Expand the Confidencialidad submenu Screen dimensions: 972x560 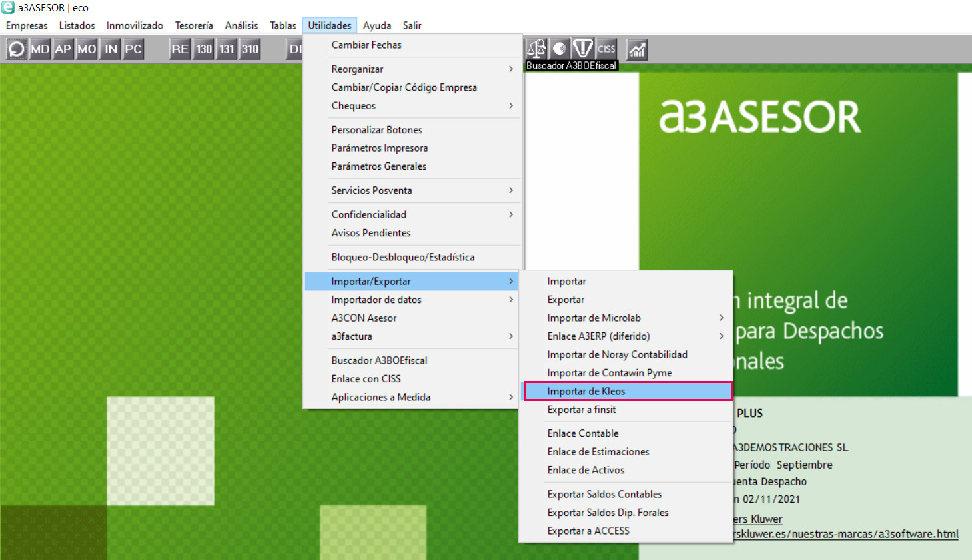click(413, 214)
